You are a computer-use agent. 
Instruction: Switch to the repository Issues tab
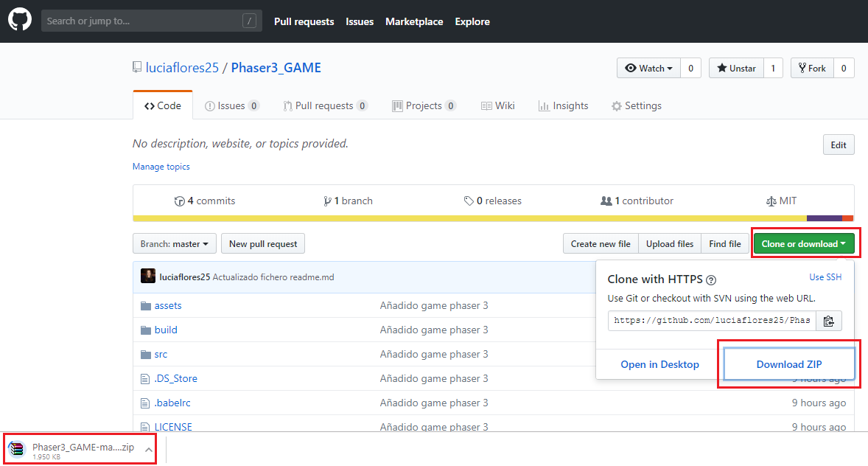click(232, 106)
